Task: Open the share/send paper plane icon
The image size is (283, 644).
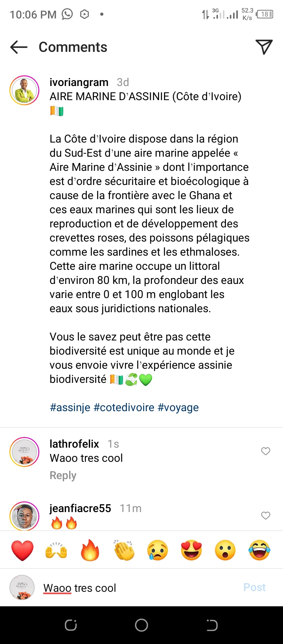Action: [x=264, y=47]
